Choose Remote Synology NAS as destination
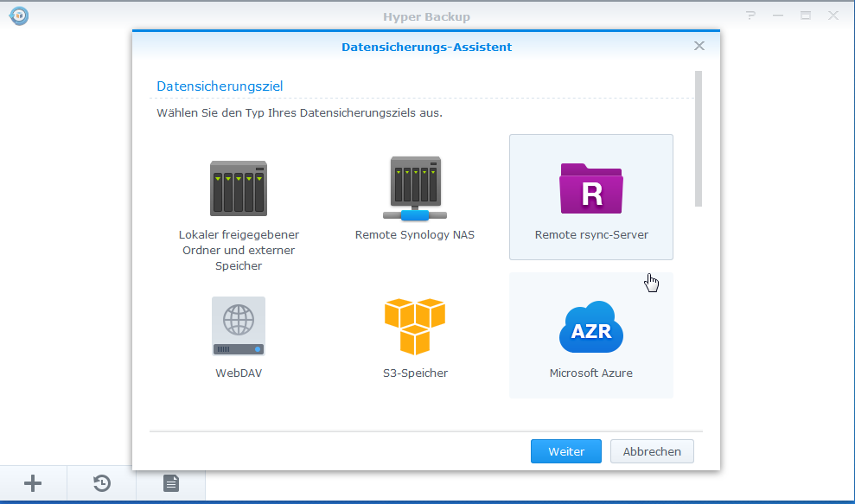This screenshot has height=504, width=855. (414, 197)
